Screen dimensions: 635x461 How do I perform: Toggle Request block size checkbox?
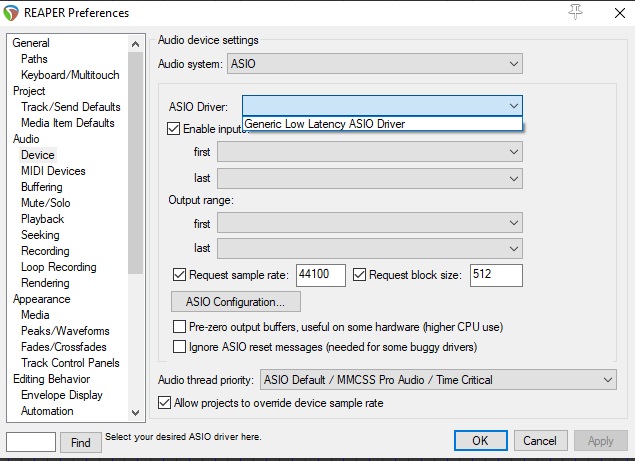coord(361,275)
